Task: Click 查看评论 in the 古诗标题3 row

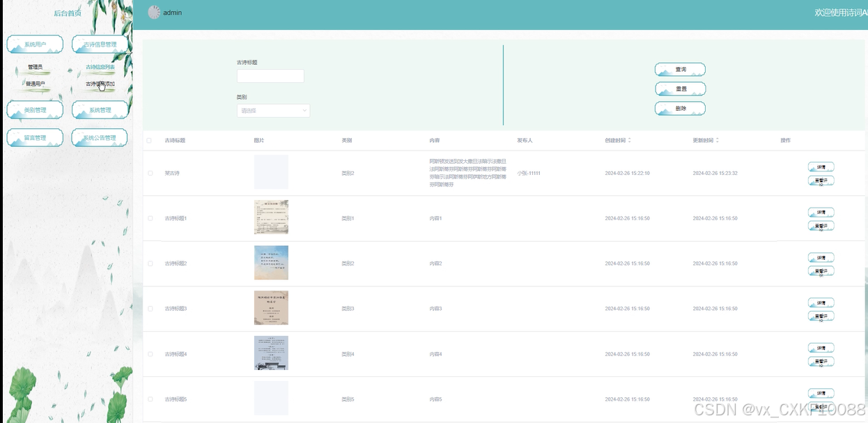Action: [x=821, y=316]
